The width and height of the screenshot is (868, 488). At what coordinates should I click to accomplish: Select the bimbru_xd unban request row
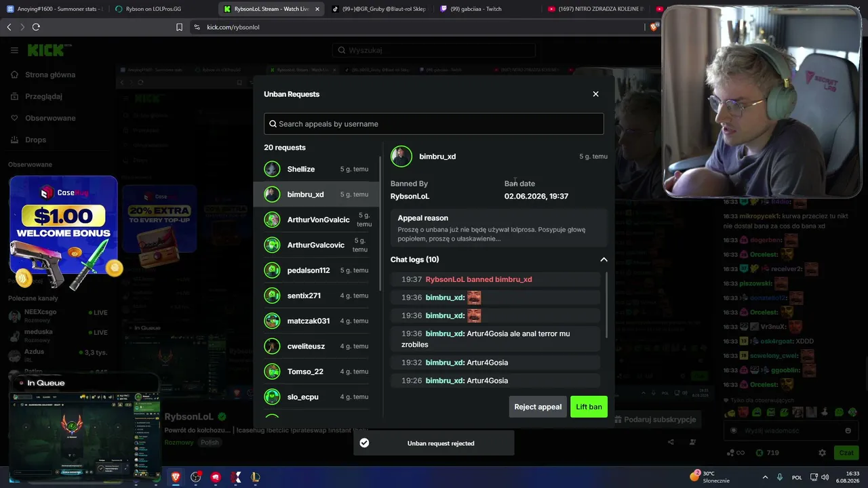pyautogui.click(x=316, y=195)
